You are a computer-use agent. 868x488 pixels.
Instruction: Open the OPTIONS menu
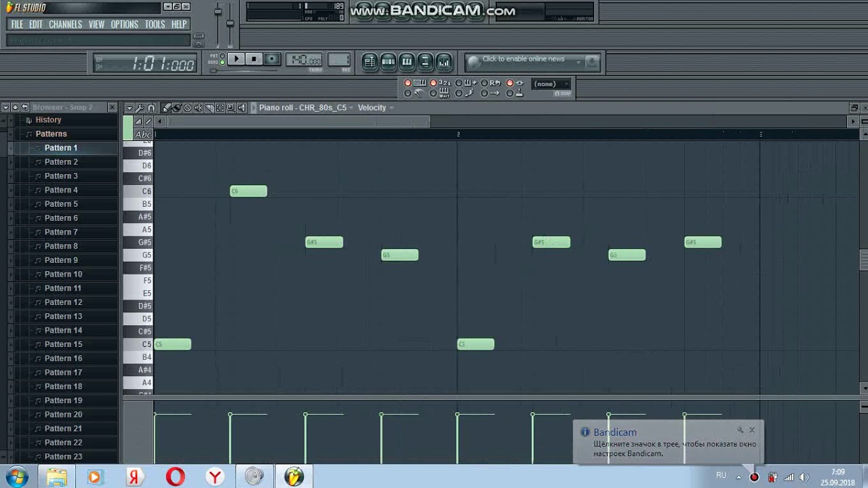coord(124,24)
